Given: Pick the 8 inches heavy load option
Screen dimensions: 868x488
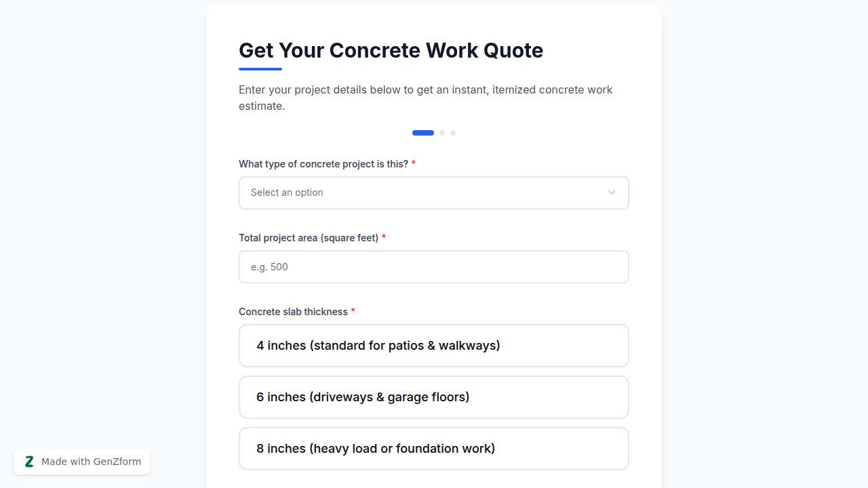Looking at the screenshot, I should tap(433, 449).
